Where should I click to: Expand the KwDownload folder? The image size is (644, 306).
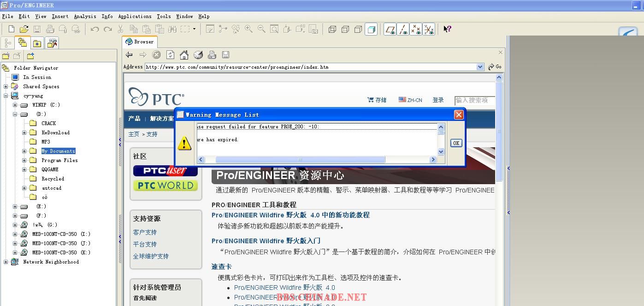pyautogui.click(x=24, y=132)
